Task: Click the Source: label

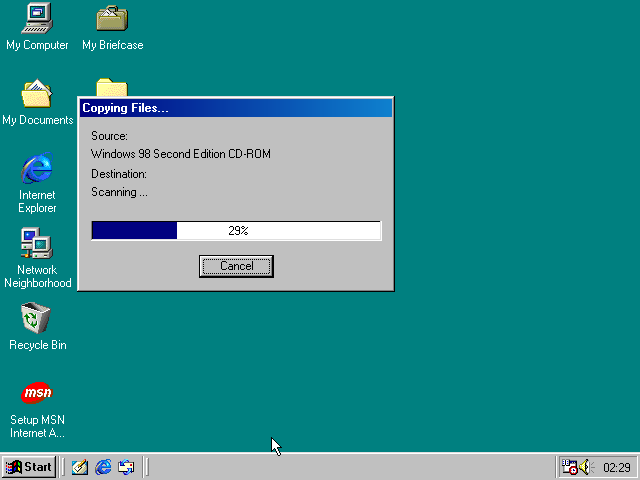Action: point(109,136)
